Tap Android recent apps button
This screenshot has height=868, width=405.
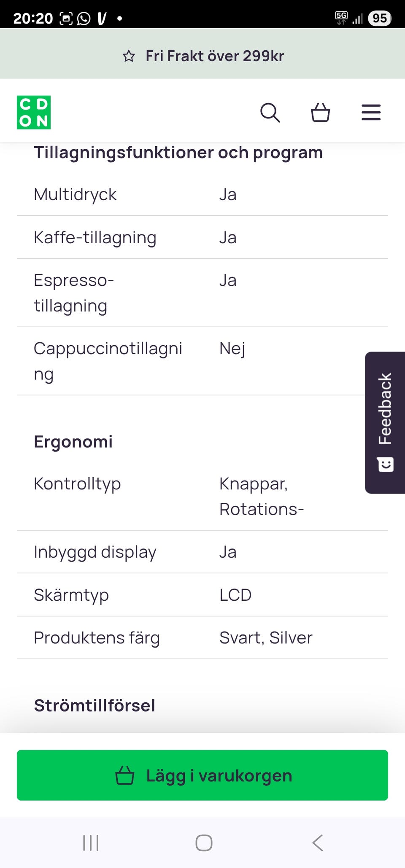[91, 843]
